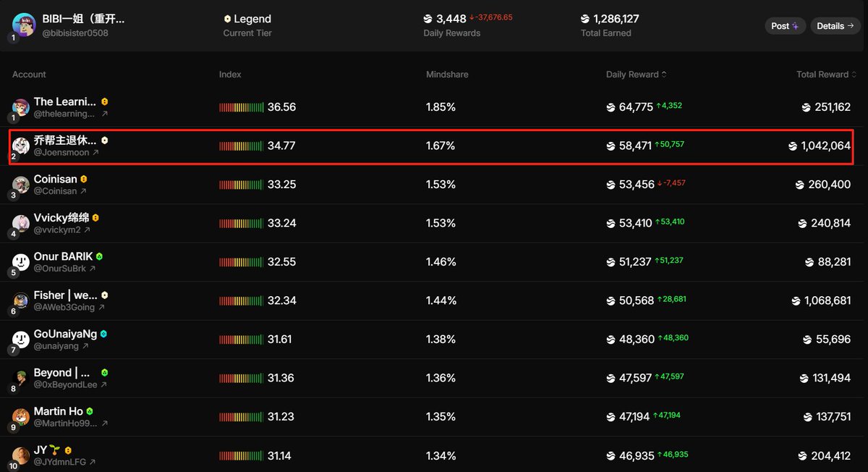
Task: Click tier badge next to Coinisan name
Action: (84, 179)
